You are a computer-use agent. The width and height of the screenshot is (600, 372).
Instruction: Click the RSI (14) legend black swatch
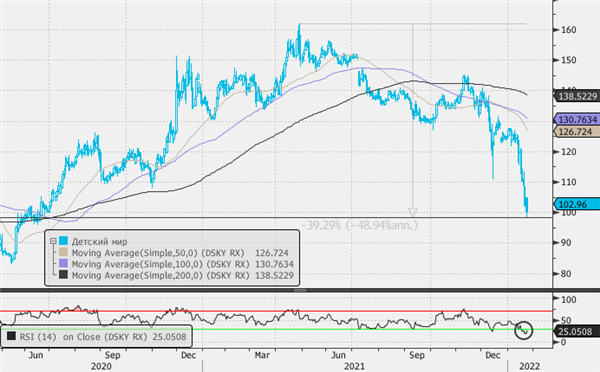point(11,336)
